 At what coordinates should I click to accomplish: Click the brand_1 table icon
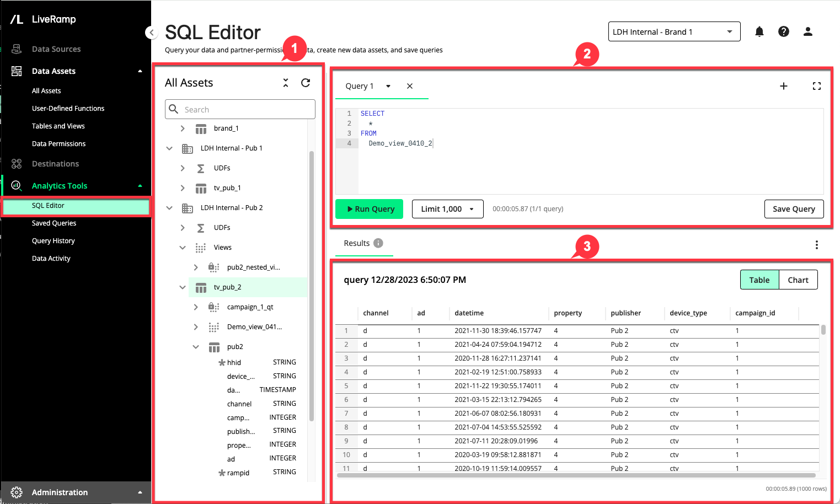[201, 129]
